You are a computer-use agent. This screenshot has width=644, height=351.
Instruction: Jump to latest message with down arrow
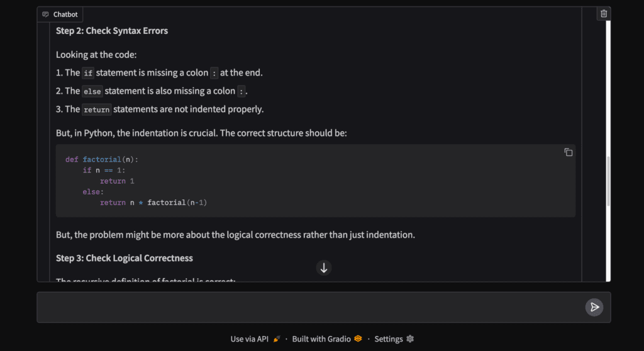(x=324, y=268)
